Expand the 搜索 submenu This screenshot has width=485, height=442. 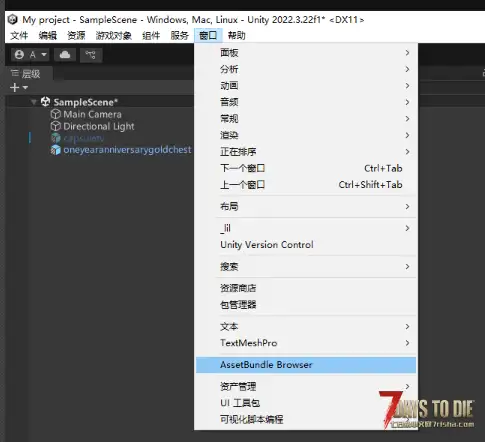(306, 266)
